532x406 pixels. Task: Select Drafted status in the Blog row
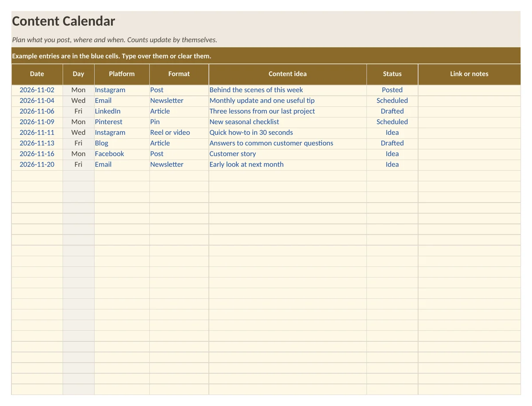[x=392, y=143]
